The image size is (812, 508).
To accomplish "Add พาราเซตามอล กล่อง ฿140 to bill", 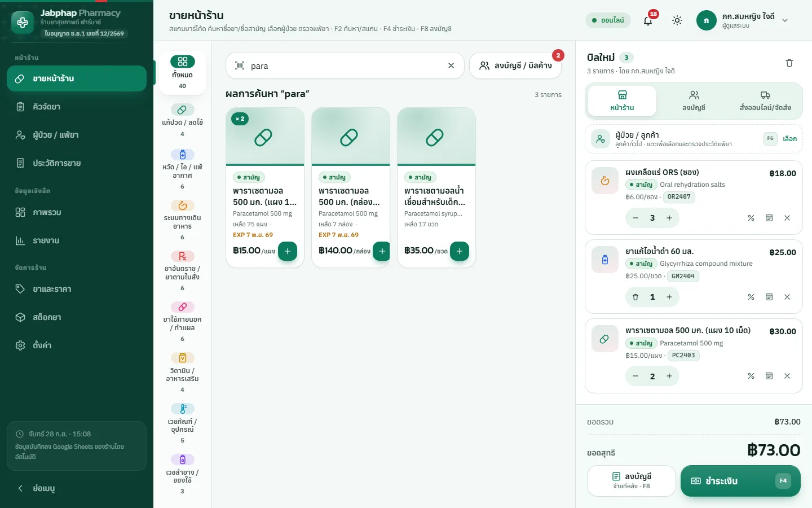I will point(382,251).
